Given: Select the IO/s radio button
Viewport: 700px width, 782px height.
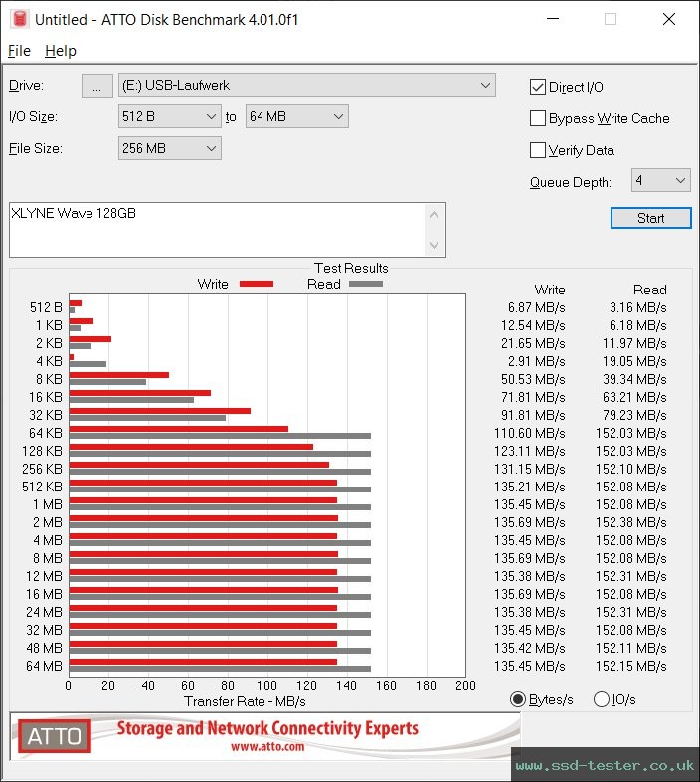Looking at the screenshot, I should point(602,699).
